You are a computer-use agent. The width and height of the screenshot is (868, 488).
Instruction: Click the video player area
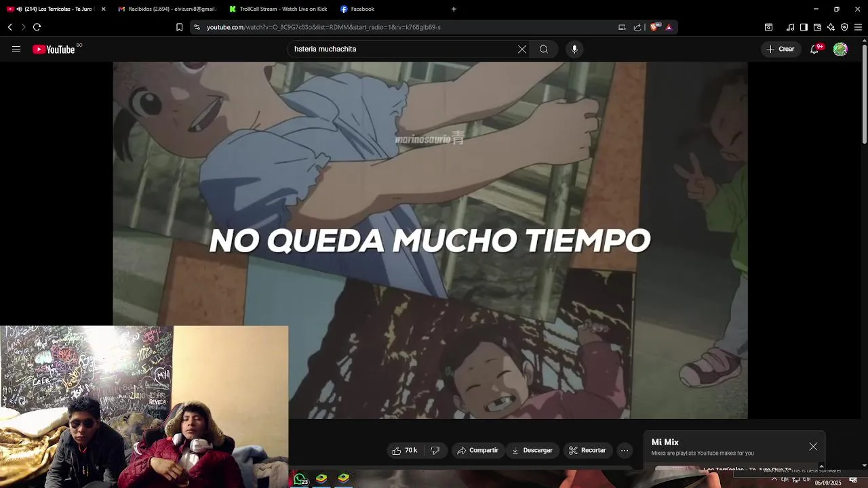430,240
